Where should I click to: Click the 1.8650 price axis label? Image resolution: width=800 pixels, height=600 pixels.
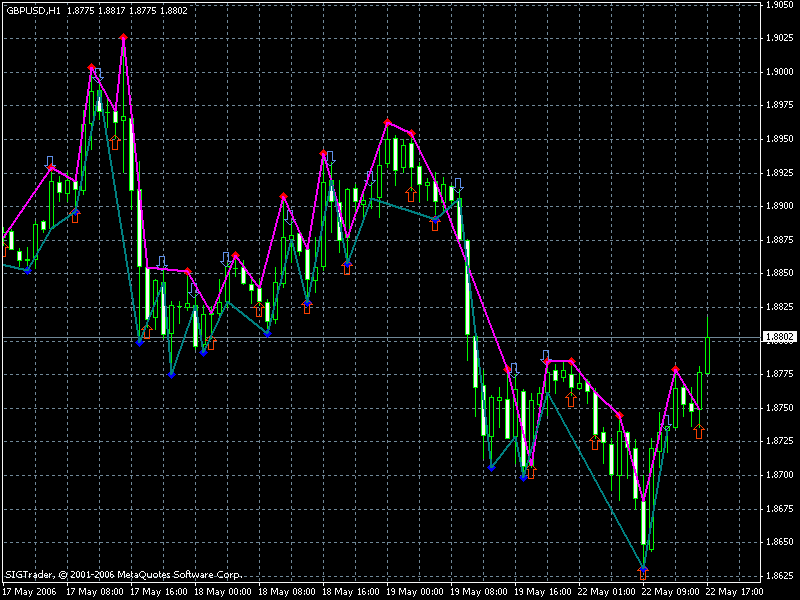click(x=780, y=542)
